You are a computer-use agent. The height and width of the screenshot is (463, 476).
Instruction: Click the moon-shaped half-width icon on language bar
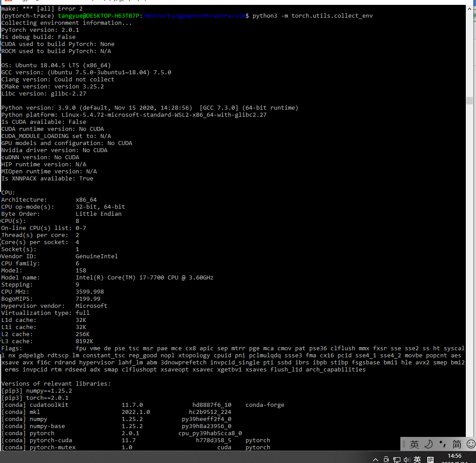[x=428, y=444]
